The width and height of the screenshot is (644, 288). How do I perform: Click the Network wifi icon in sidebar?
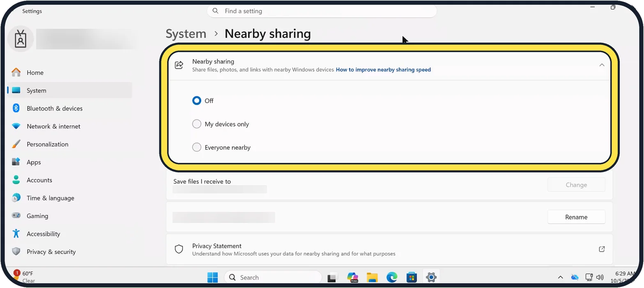click(16, 126)
